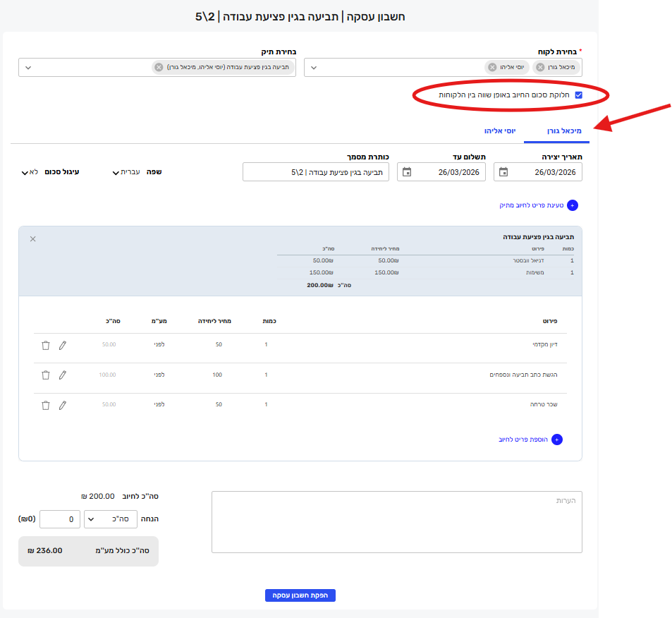The image size is (672, 618).
Task: Remove מיכאל גורן from selected clients
Action: (540, 67)
